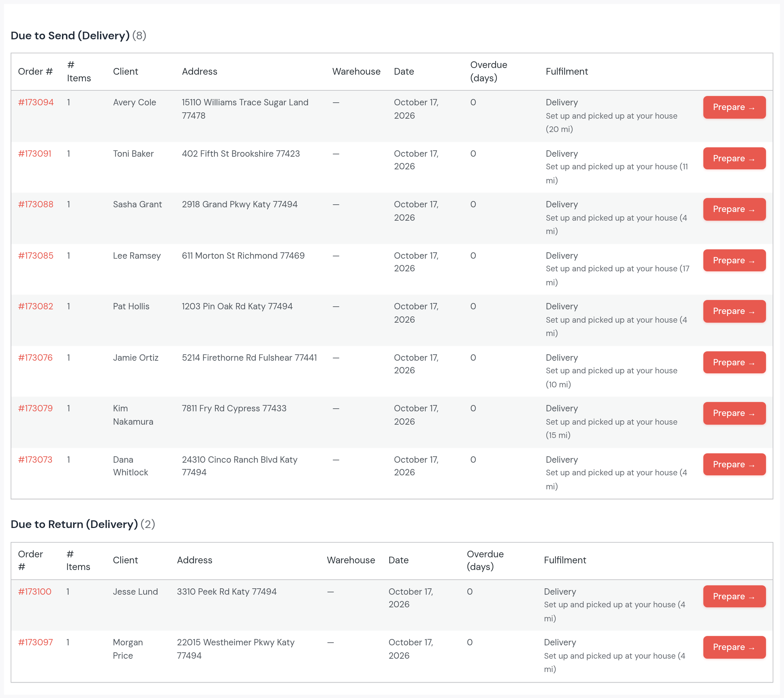Click Prepare for Toni Baker's order
The width and height of the screenshot is (784, 698).
[x=734, y=158]
